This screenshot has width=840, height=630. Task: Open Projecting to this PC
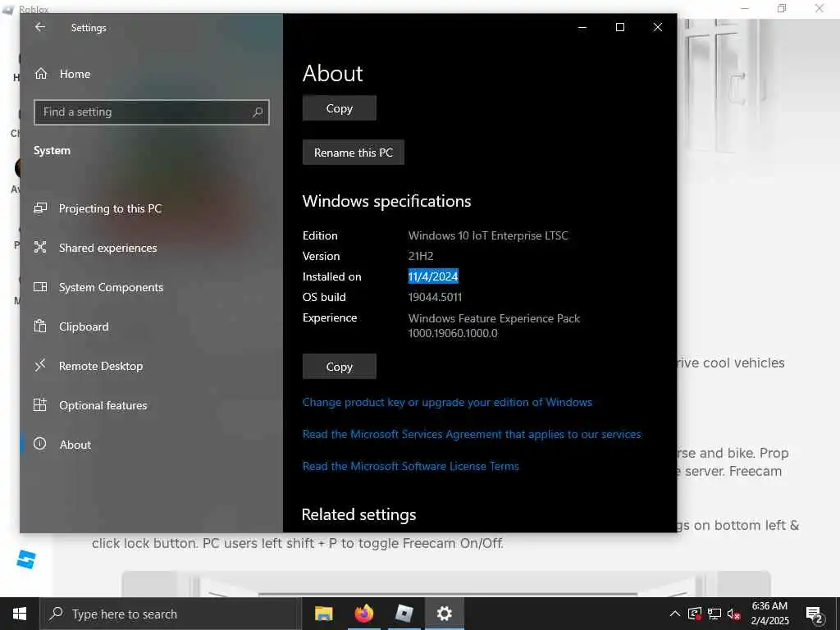click(110, 208)
